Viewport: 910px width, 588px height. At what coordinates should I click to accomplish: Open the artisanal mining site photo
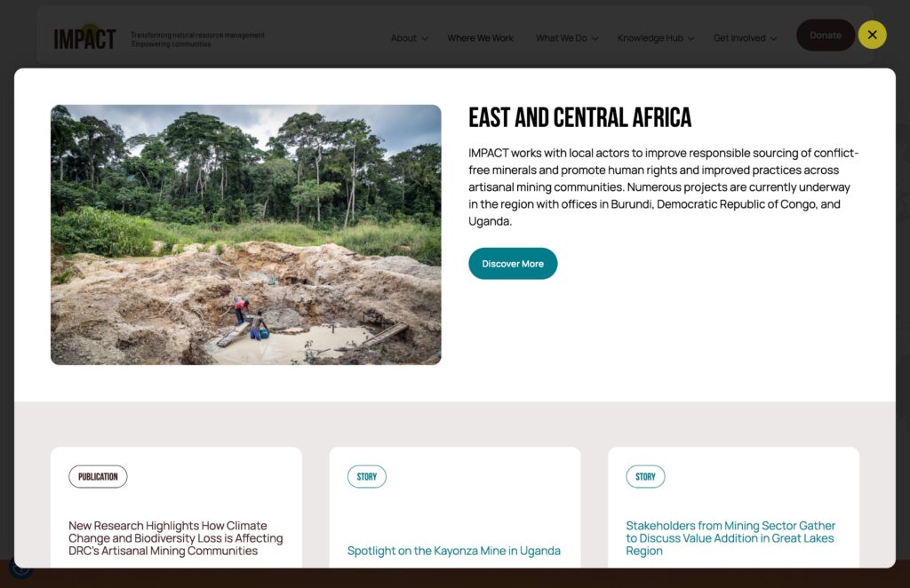pos(245,234)
